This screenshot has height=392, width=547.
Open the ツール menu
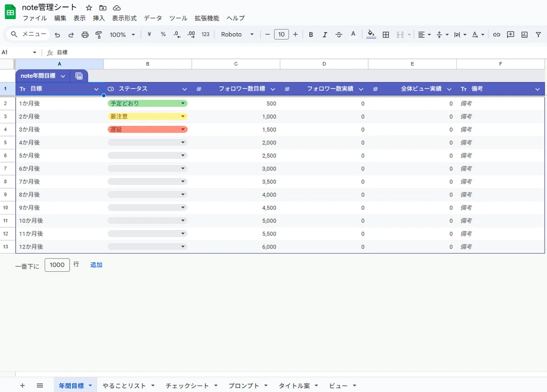point(178,18)
